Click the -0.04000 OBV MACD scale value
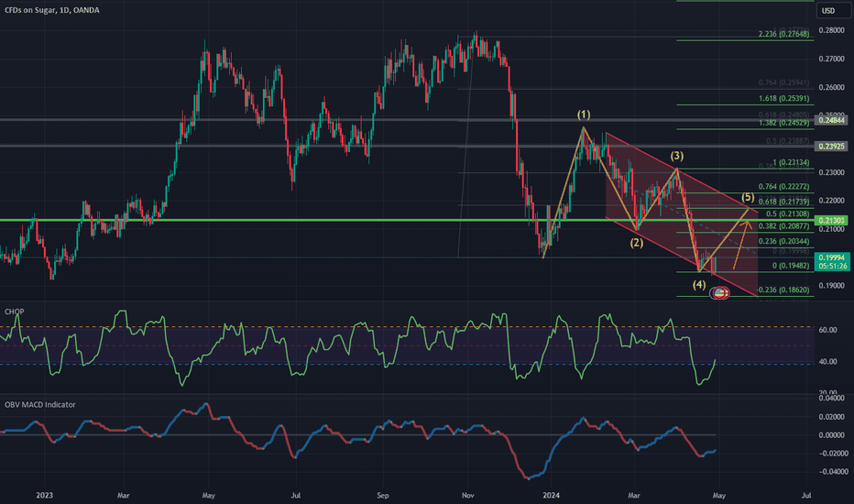The image size is (854, 504). point(833,471)
